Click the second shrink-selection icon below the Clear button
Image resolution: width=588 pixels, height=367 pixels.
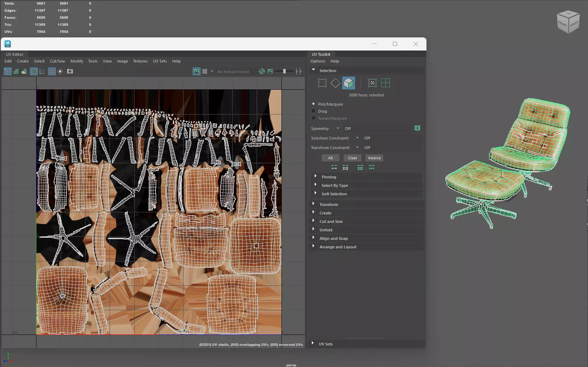pos(345,167)
